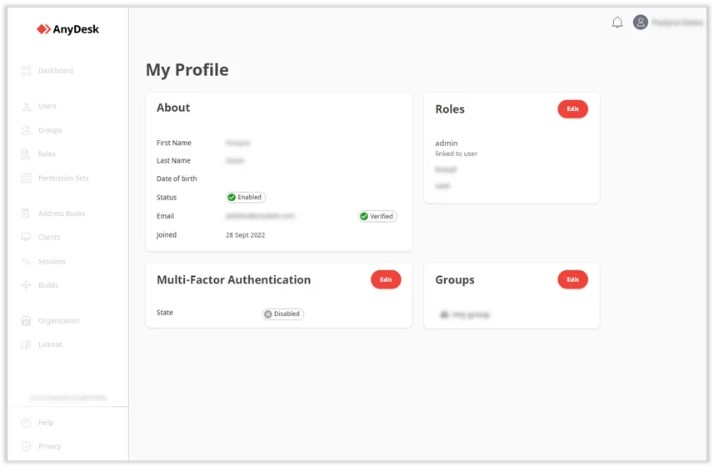
Task: Select the Builds menu item
Action: (49, 285)
